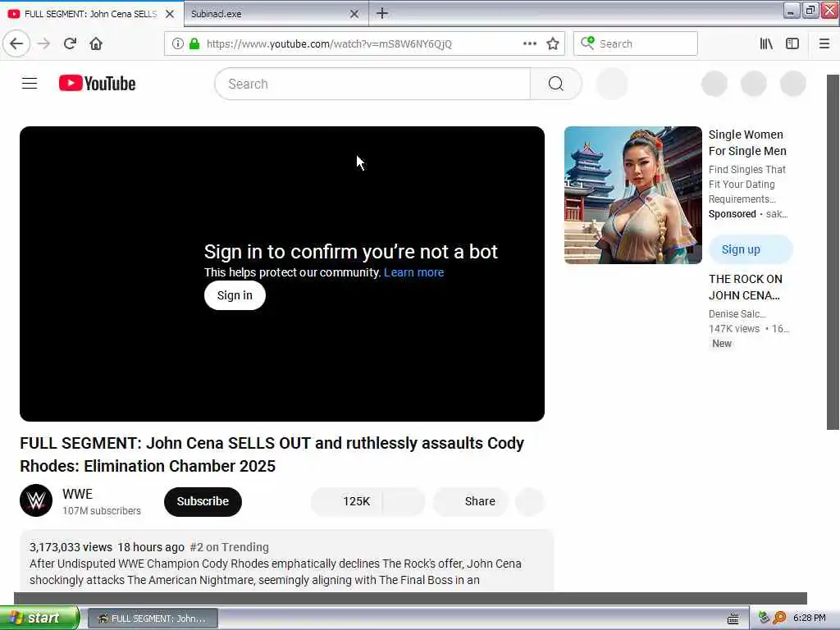Bookmark this page with the star icon
The image size is (840, 630).
[553, 44]
